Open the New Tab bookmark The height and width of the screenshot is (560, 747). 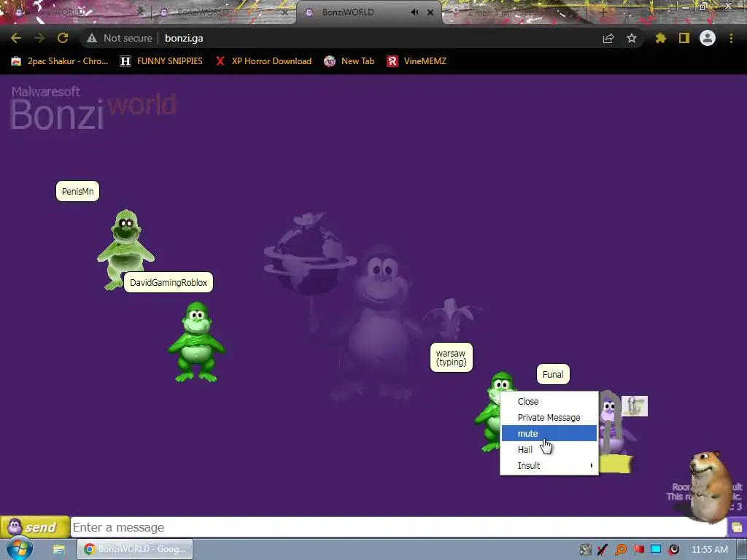click(349, 61)
